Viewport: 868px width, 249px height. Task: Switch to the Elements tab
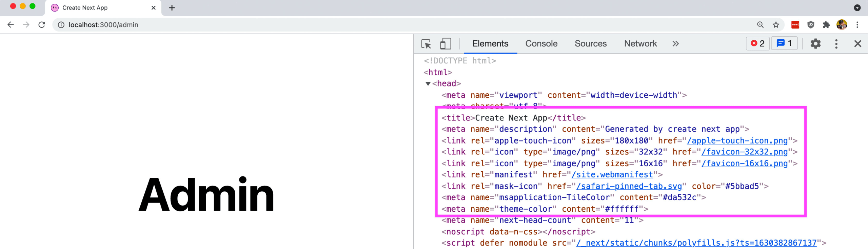click(490, 44)
